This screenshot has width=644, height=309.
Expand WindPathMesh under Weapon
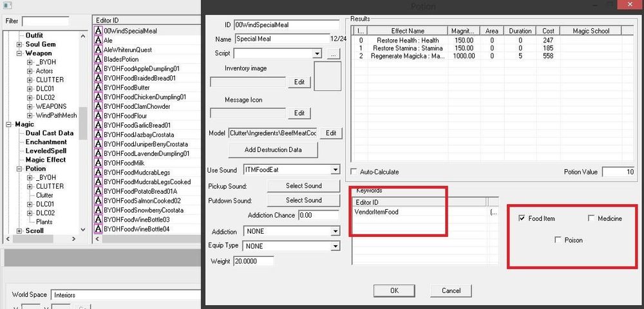pyautogui.click(x=30, y=115)
